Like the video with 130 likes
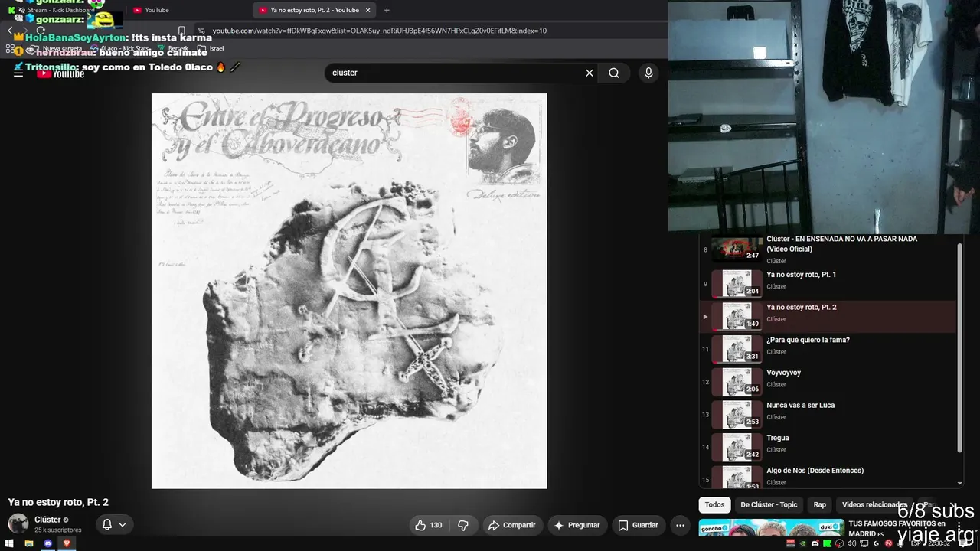The image size is (980, 551). click(x=429, y=525)
